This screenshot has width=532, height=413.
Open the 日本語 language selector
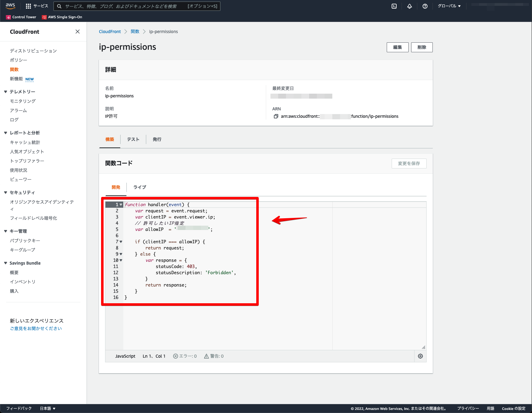click(x=48, y=408)
